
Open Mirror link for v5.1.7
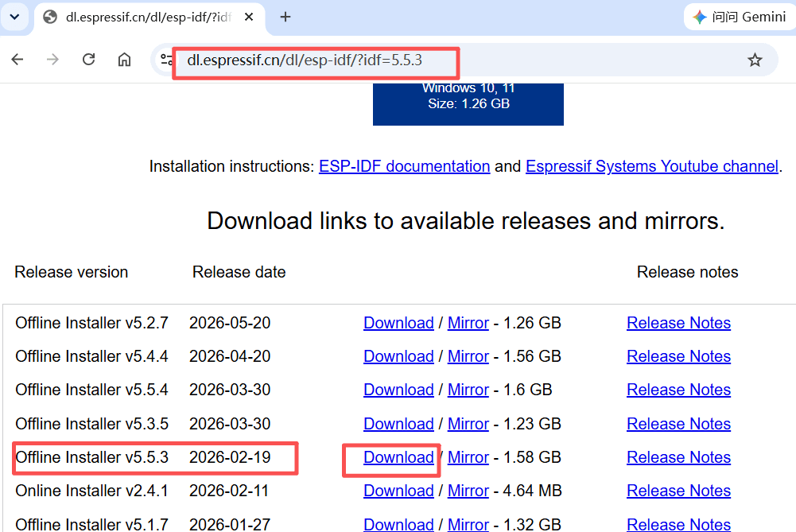coord(468,524)
